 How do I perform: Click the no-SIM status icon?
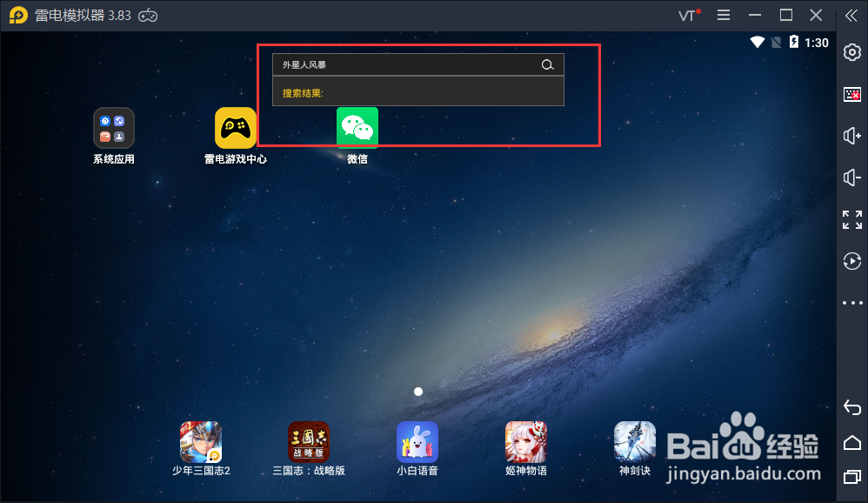click(x=777, y=42)
